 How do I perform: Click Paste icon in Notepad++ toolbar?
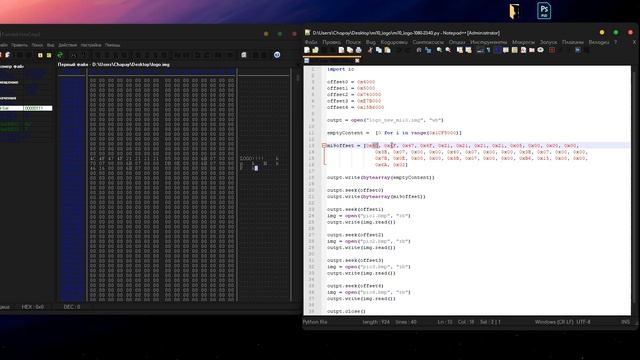click(x=387, y=50)
